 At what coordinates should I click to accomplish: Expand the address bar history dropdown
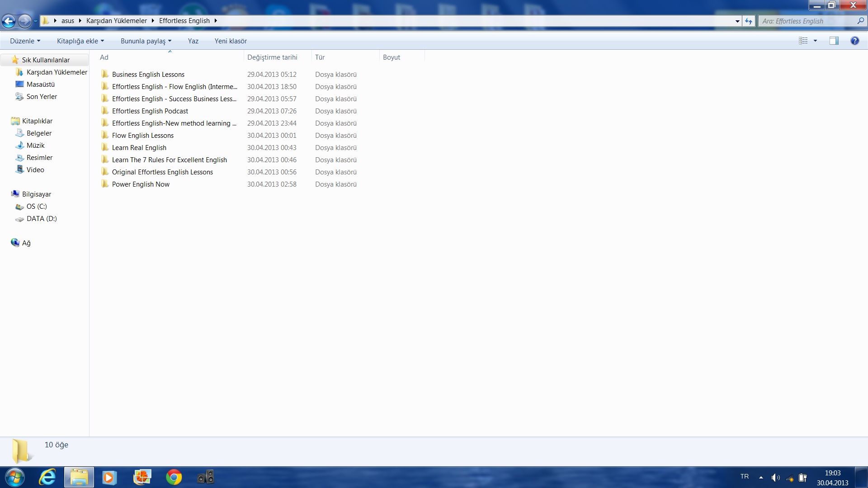[x=737, y=21]
